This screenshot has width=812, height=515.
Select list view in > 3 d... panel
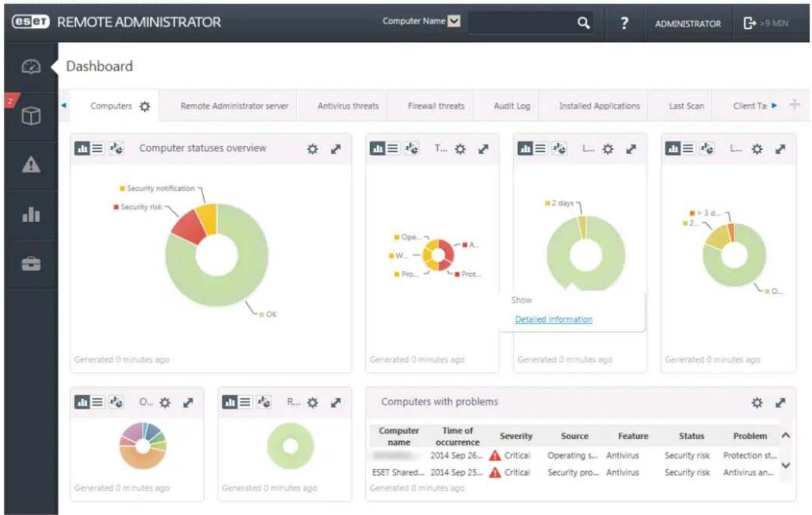(688, 149)
